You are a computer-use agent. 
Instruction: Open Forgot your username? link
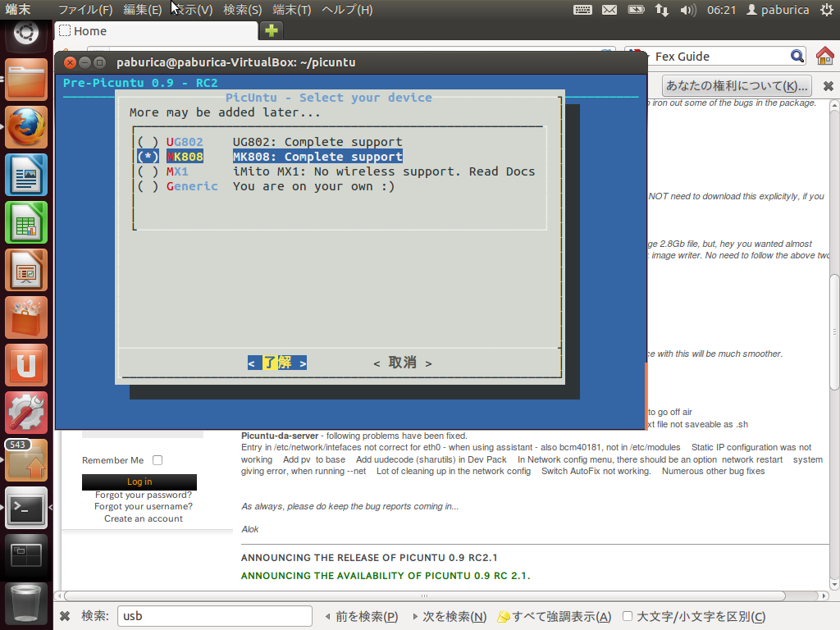point(144,507)
